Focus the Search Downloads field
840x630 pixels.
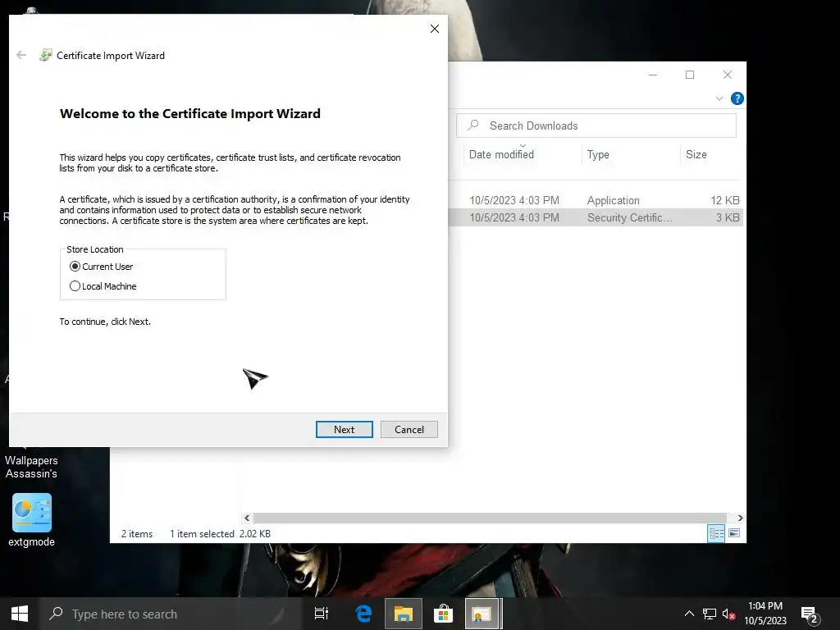pyautogui.click(x=596, y=126)
